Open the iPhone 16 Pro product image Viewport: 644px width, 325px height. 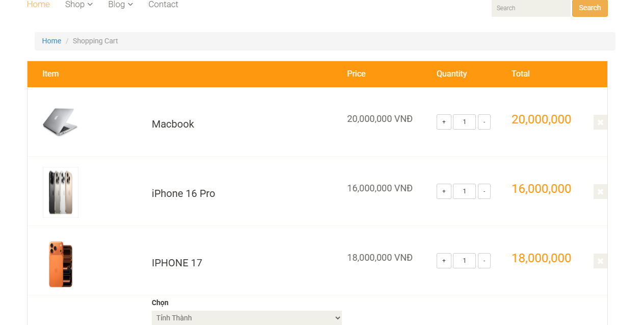[61, 192]
